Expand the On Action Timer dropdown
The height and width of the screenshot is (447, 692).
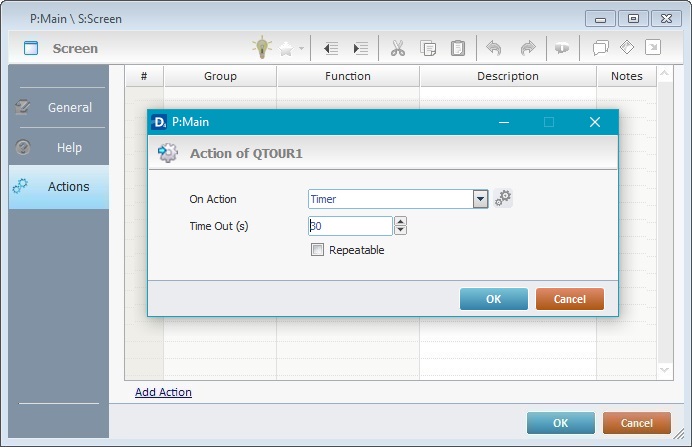click(481, 199)
